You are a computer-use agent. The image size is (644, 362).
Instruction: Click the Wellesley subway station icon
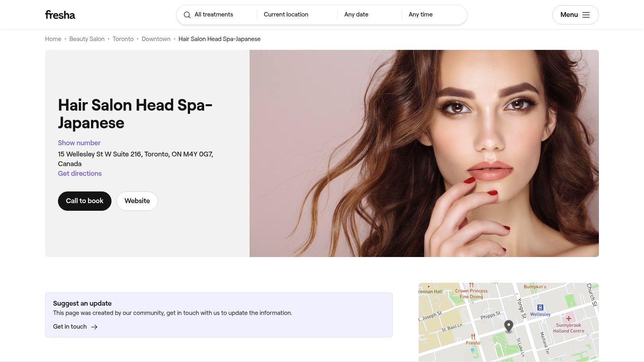click(x=540, y=306)
